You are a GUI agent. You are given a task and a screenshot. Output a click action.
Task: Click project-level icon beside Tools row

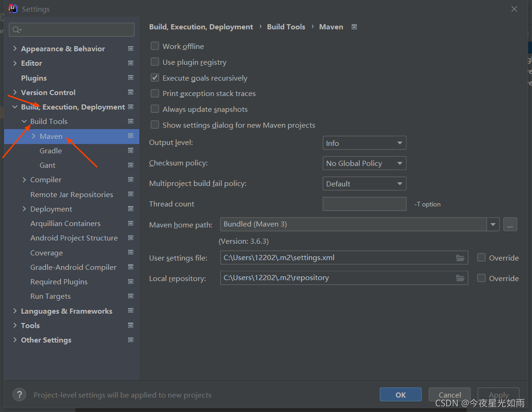[x=130, y=325]
